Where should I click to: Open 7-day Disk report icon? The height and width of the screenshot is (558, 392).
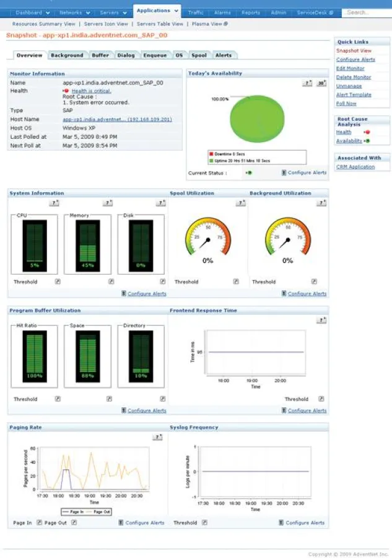tap(161, 203)
